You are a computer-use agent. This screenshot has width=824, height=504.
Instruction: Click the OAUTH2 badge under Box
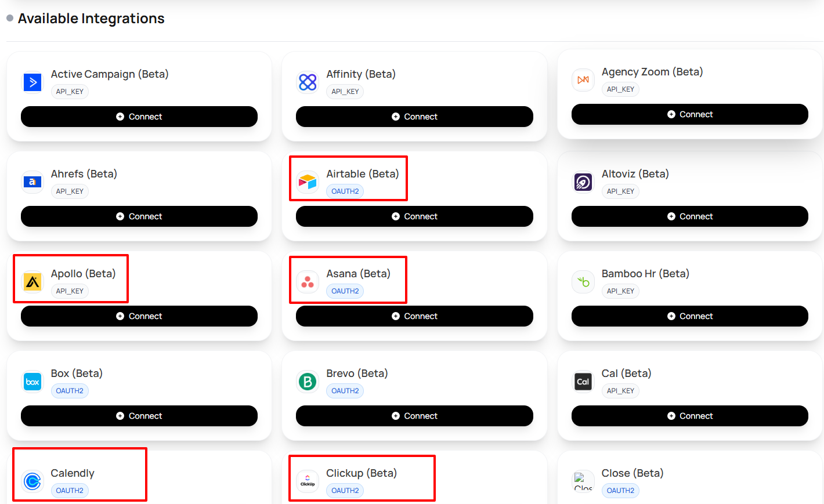(x=70, y=391)
